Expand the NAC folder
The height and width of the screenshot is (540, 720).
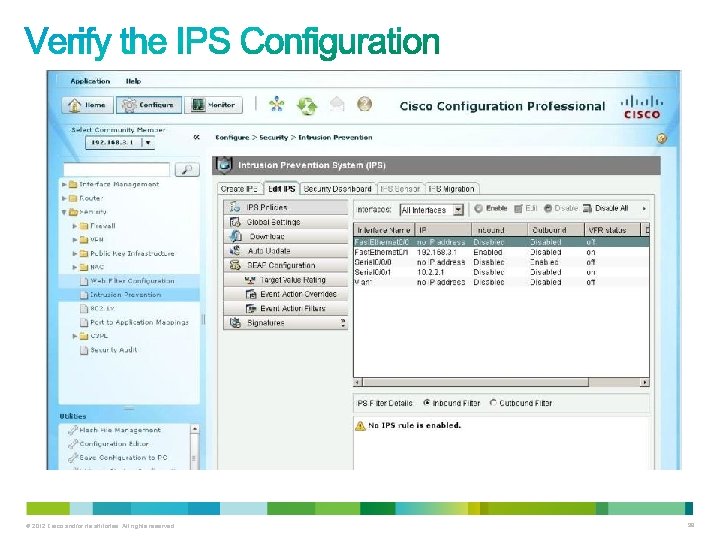pyautogui.click(x=75, y=267)
